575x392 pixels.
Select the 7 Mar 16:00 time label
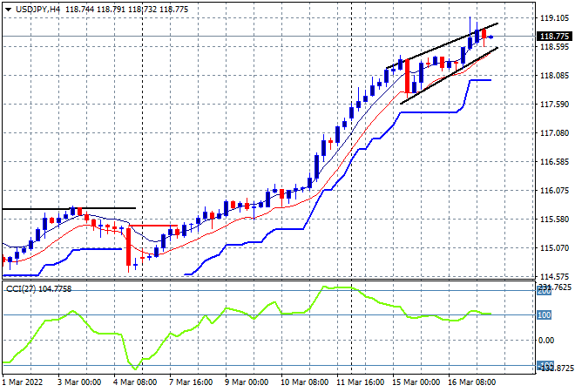coord(191,382)
